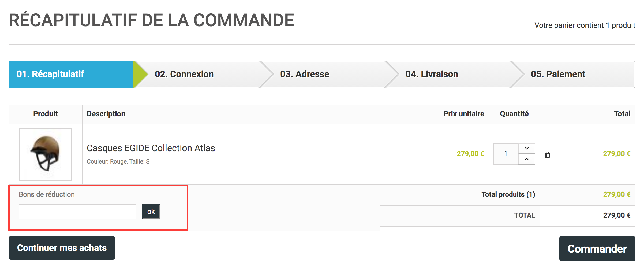Screen dimensions: 644x266
Task: Proceed with the Commander button
Action: [x=597, y=249]
